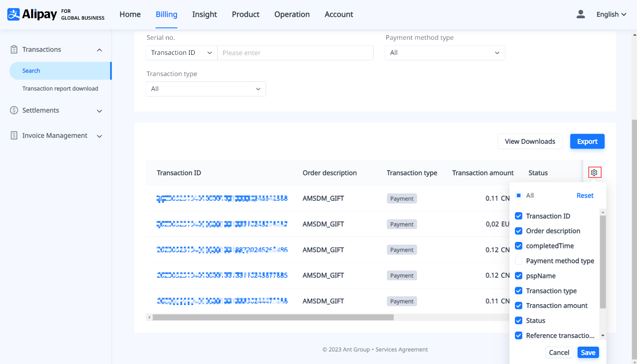Viewport: 637px width, 364px height.
Task: Open the Services Agreement link
Action: [x=401, y=349]
